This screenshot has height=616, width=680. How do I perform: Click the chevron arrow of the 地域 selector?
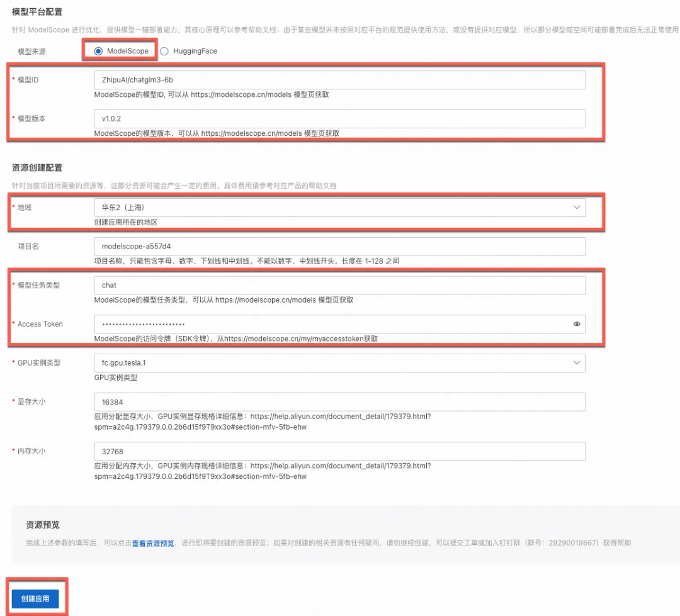point(577,208)
